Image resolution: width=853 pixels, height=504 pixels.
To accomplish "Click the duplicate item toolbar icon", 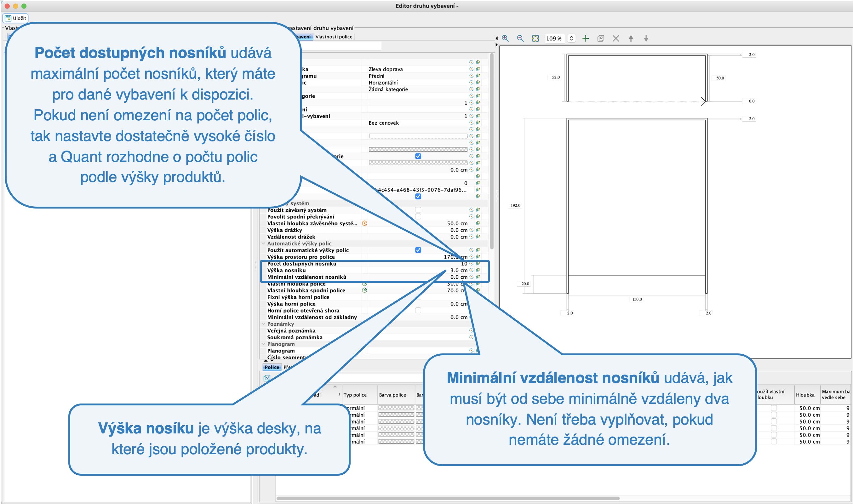I will pos(601,38).
